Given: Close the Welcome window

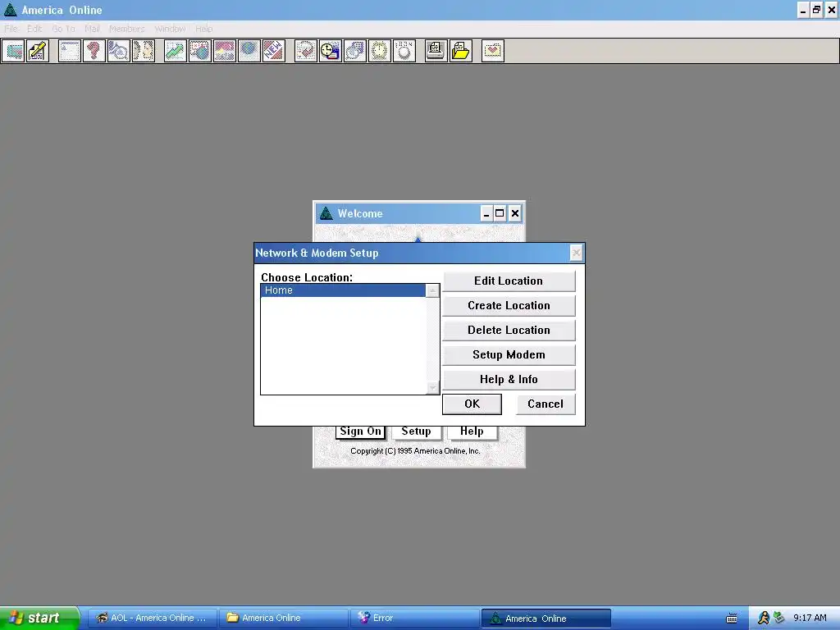Looking at the screenshot, I should click(515, 214).
